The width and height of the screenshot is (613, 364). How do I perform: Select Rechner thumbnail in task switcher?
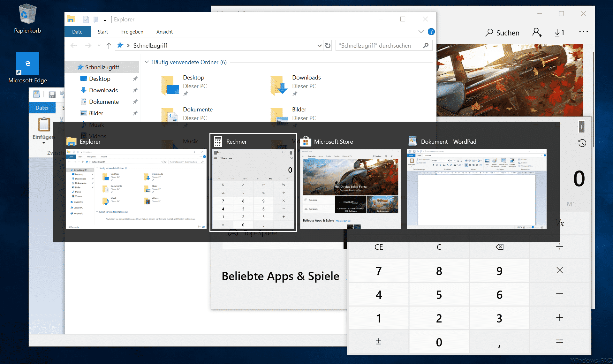tap(253, 182)
